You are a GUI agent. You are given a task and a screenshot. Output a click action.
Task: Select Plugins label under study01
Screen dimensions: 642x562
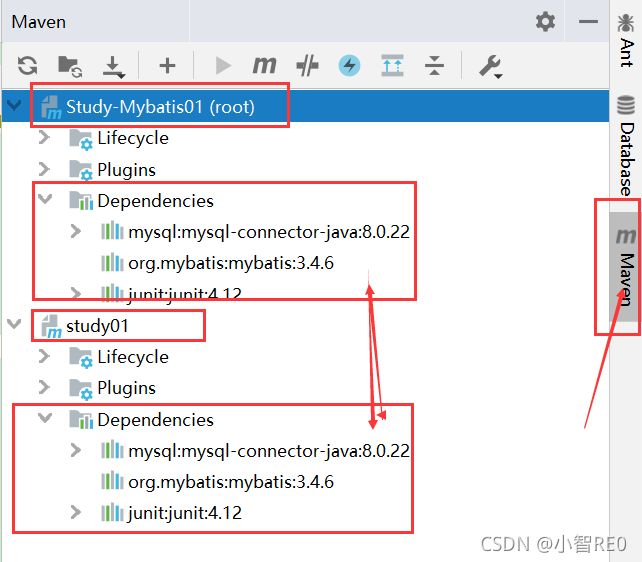click(x=127, y=388)
